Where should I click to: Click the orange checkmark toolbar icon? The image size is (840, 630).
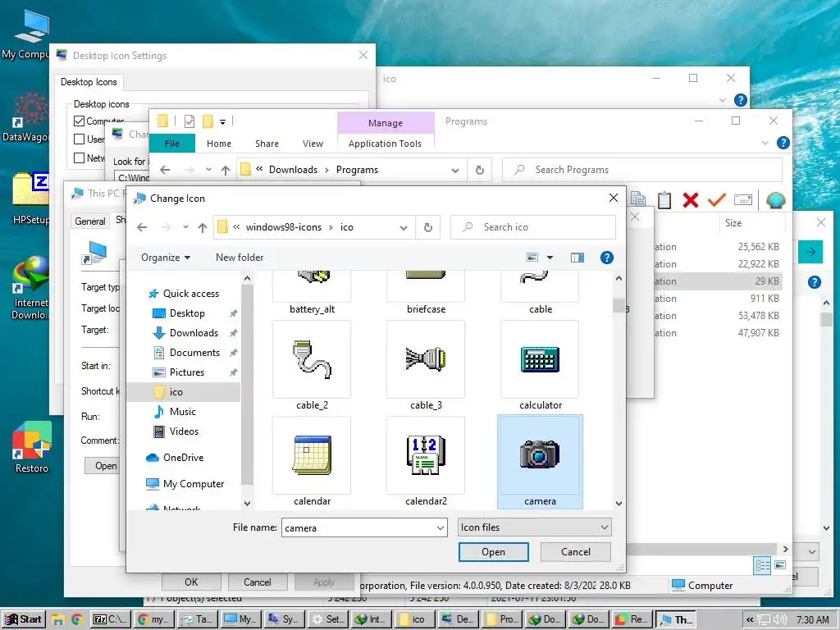pos(716,200)
